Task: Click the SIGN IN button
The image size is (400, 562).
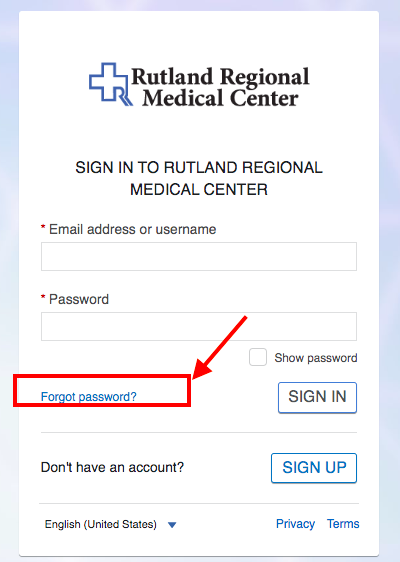Action: click(x=317, y=397)
